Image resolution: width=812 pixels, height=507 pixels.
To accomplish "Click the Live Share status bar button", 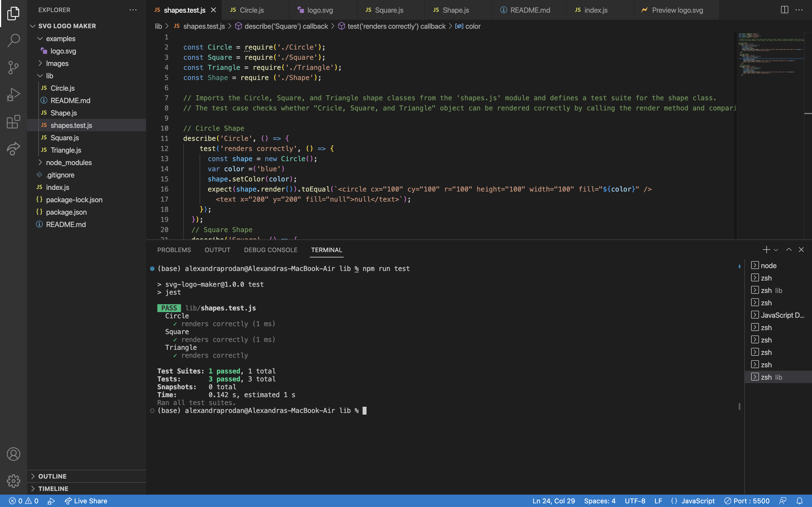I will pyautogui.click(x=86, y=501).
